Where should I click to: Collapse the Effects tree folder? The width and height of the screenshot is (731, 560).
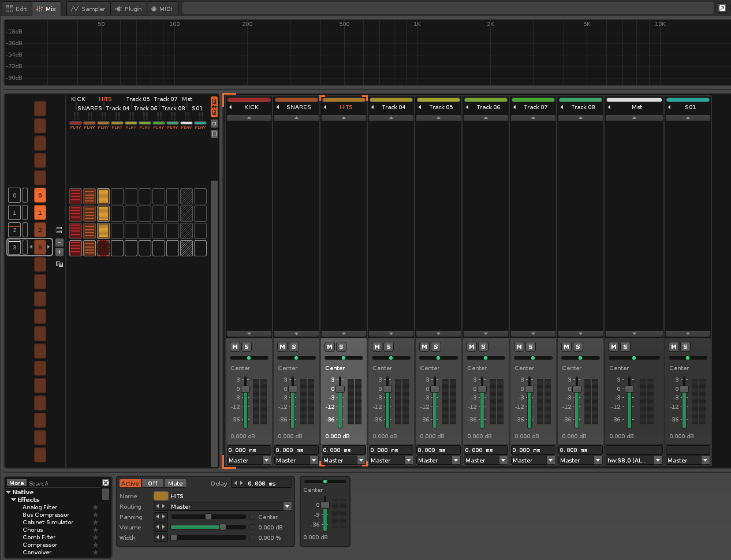(x=14, y=500)
